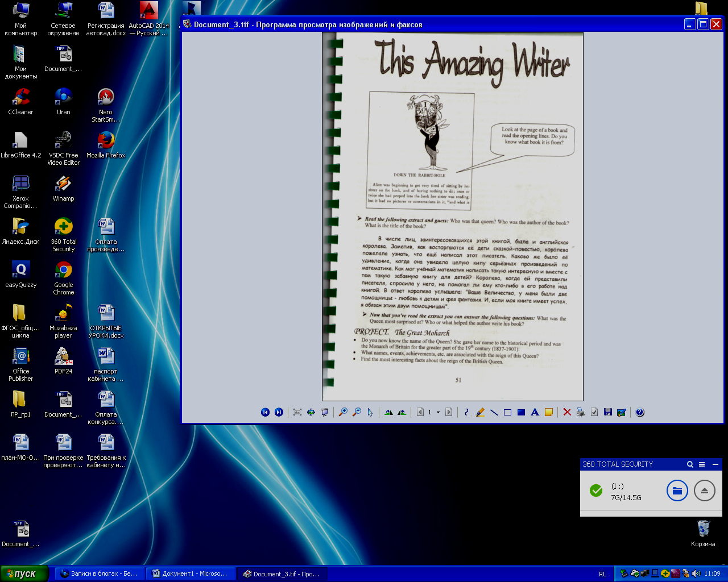This screenshot has height=582, width=728.
Task: Select the easyQuizzy desktop shortcut
Action: pos(20,275)
